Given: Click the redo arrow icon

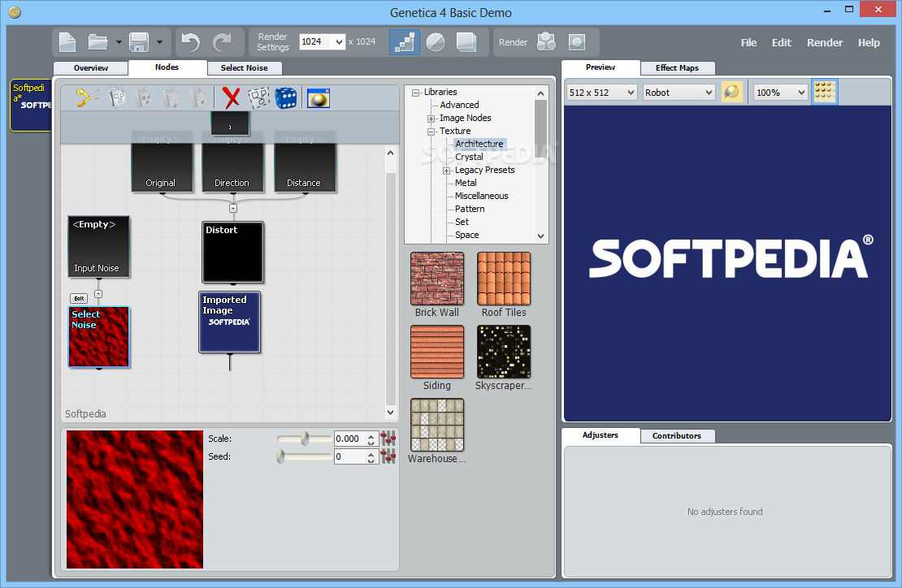Looking at the screenshot, I should 222,42.
